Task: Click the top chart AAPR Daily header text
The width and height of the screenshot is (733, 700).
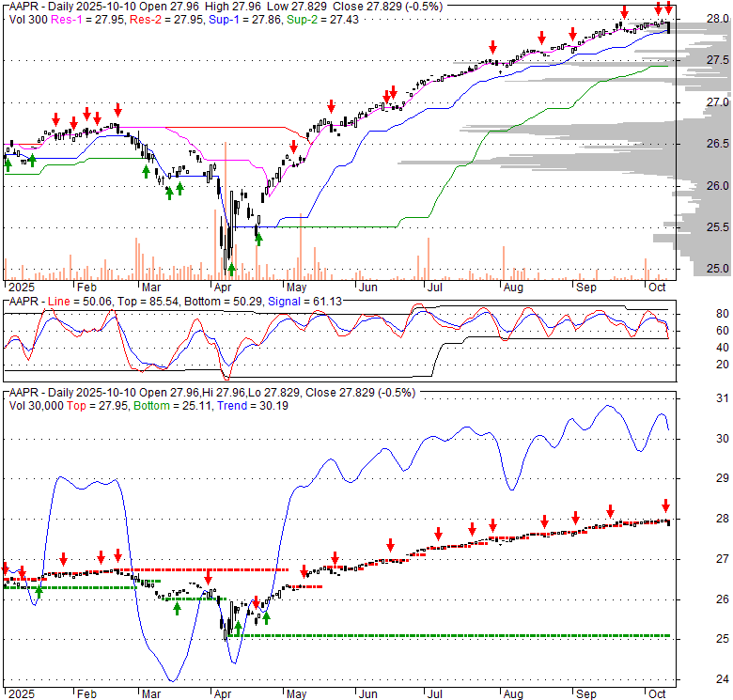Action: pyautogui.click(x=226, y=7)
